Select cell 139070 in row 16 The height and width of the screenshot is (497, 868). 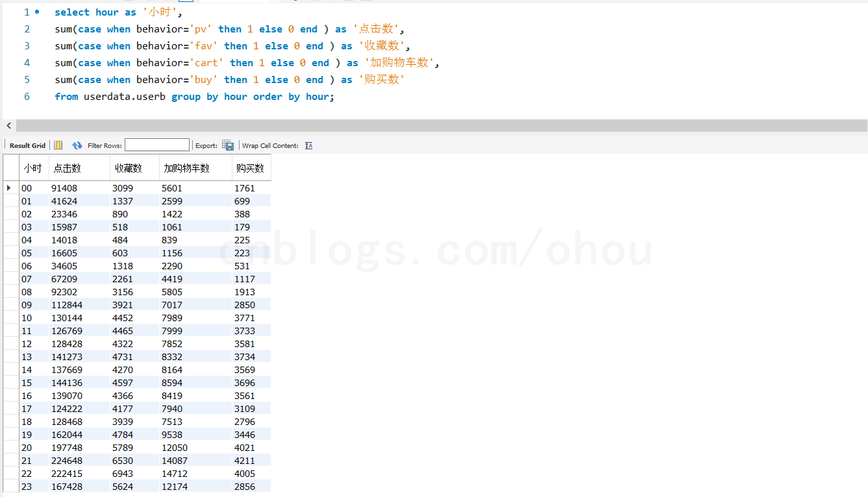point(80,396)
